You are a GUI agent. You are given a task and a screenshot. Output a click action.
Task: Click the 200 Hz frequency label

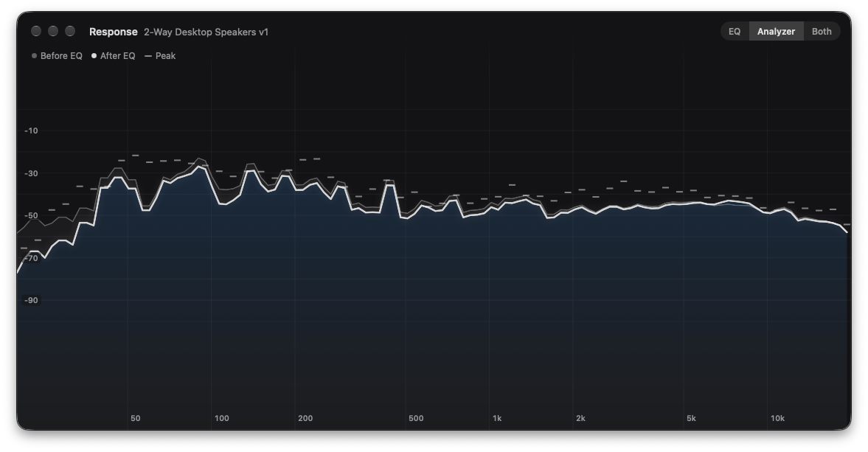coord(305,418)
